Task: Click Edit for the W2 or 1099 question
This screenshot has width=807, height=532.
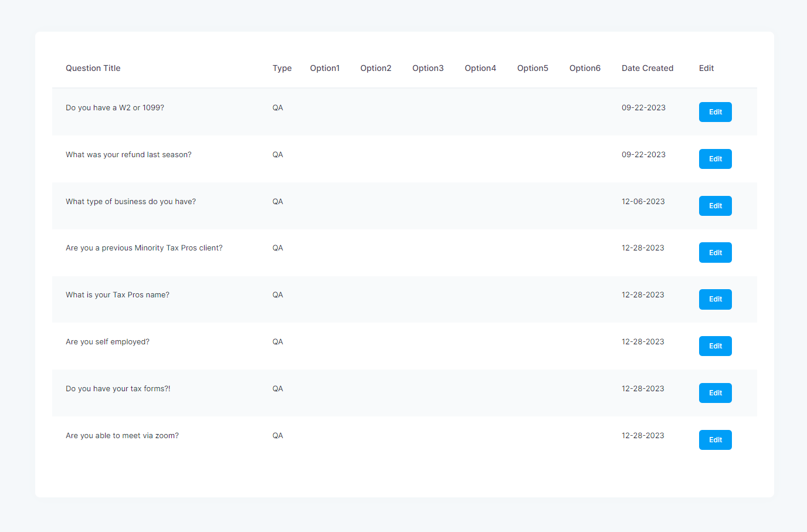Action: point(715,112)
